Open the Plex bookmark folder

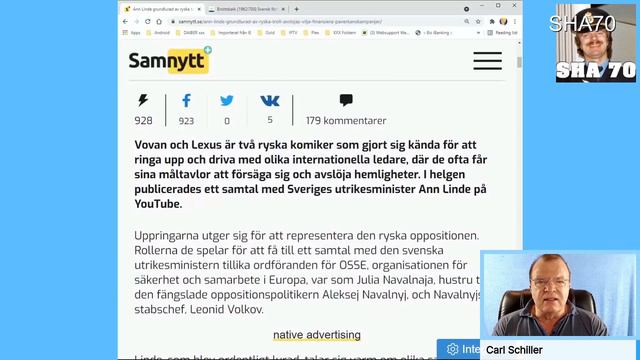(311, 33)
